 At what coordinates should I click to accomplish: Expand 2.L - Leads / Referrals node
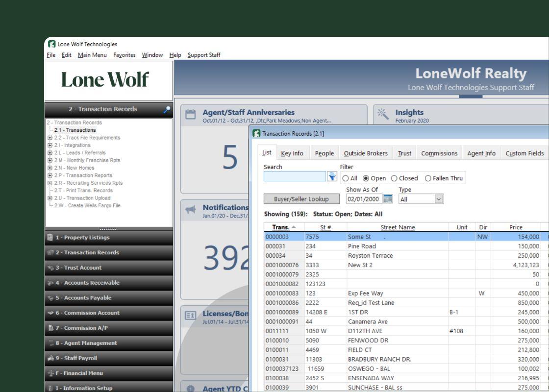tap(50, 153)
